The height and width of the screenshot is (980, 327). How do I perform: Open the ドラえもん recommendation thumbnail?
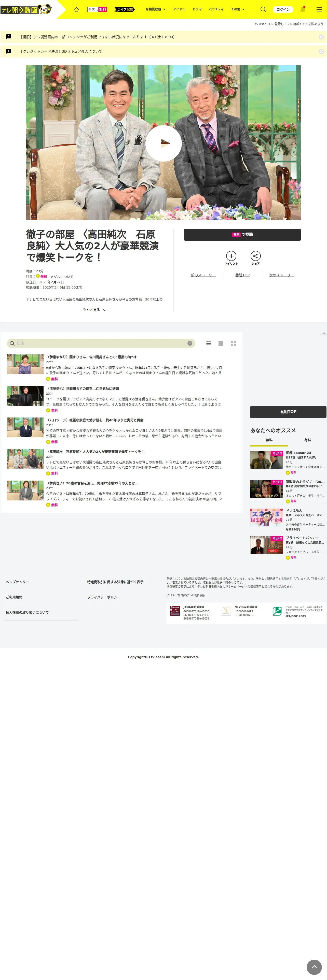266,517
